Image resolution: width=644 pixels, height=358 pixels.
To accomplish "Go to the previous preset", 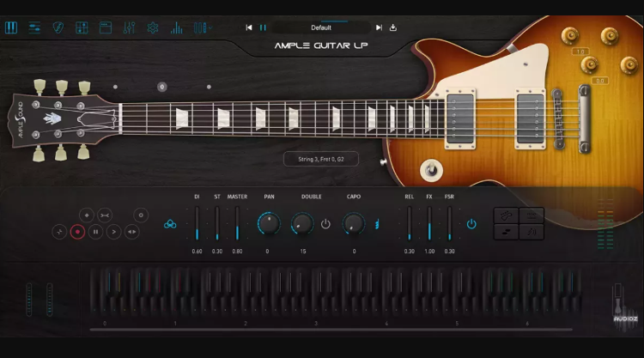I will coord(249,27).
